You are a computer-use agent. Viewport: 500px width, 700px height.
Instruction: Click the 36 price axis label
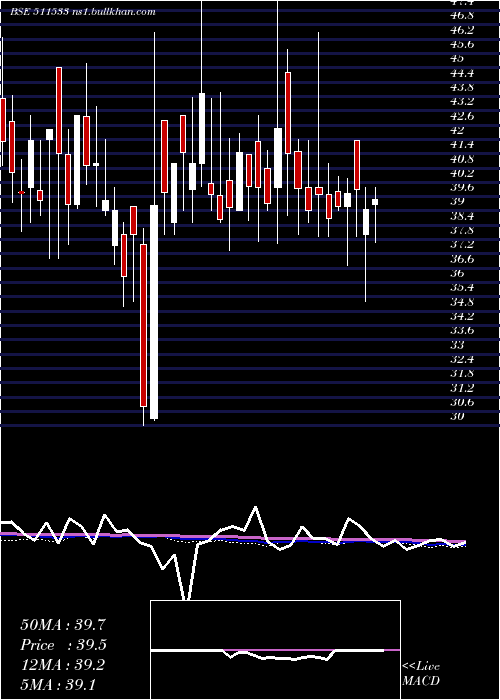[457, 273]
